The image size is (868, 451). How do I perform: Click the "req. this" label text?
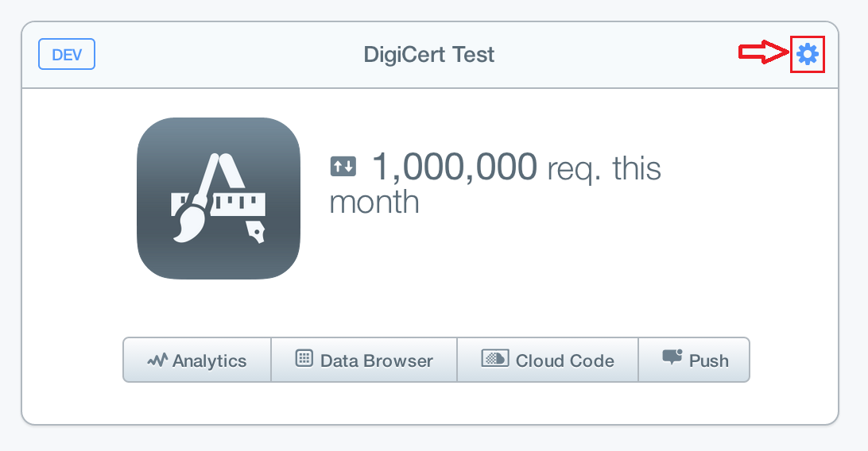point(604,168)
